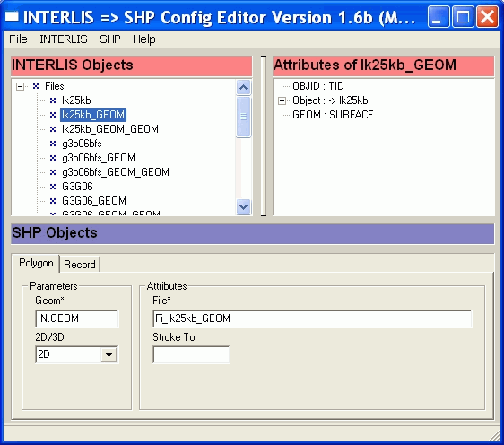The image size is (504, 445).
Task: Select G3G06_GEOM tree item
Action: [x=94, y=201]
